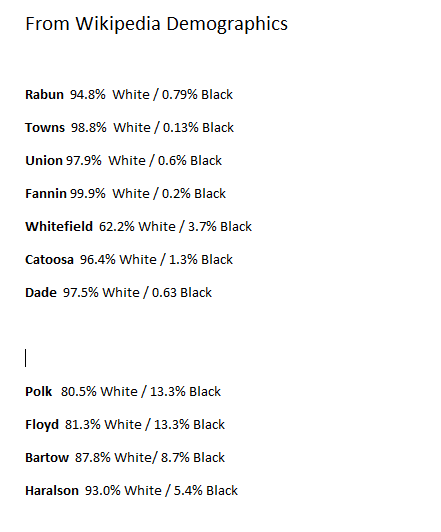Click the word Dade
Image resolution: width=441 pixels, height=532 pixels.
[41, 292]
